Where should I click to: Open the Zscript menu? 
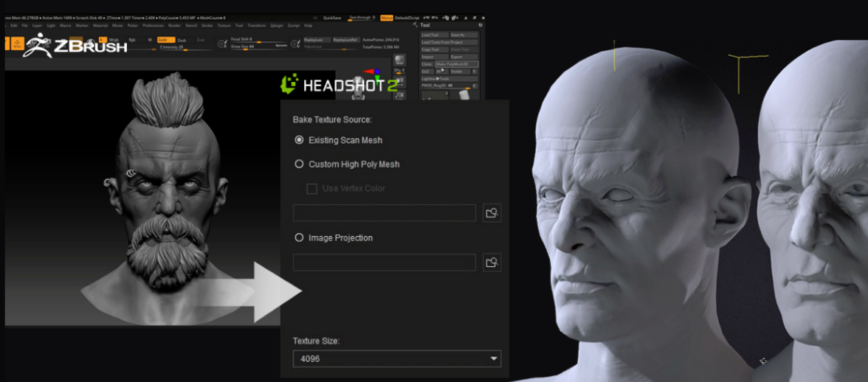point(294,25)
